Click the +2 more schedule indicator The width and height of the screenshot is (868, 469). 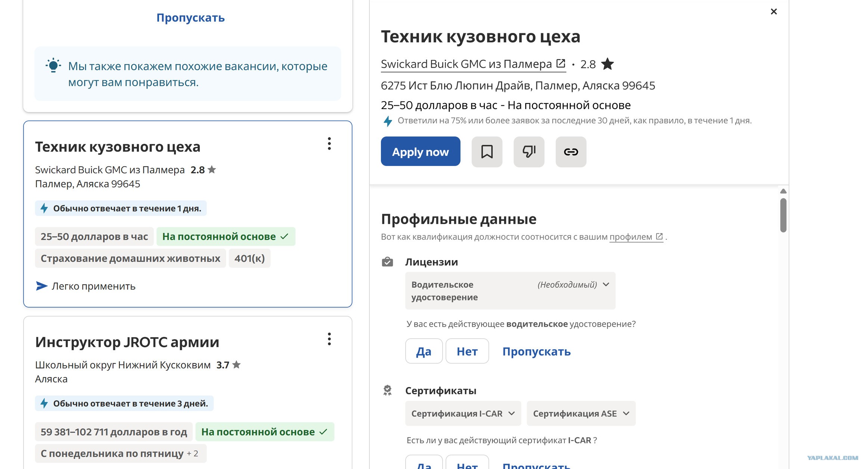(193, 453)
